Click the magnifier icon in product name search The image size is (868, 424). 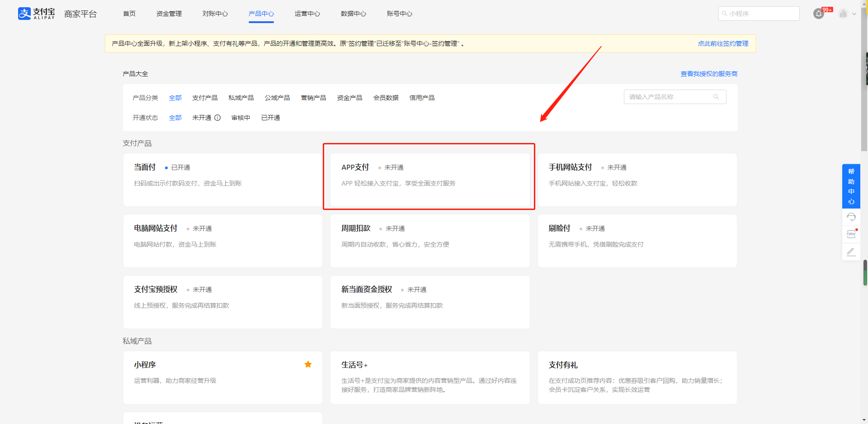(x=716, y=97)
